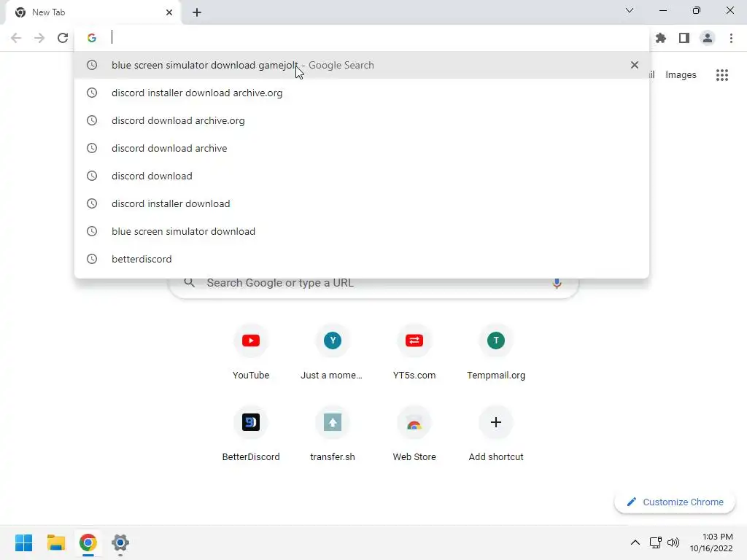The image size is (747, 560).
Task: Close the New Tab tab
Action: click(x=169, y=12)
